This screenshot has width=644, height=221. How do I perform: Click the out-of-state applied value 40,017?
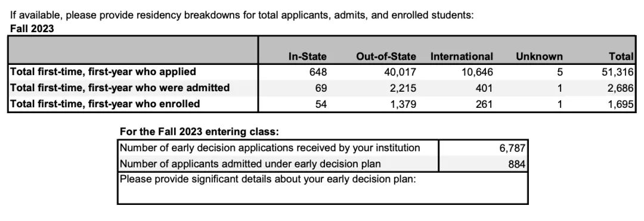(401, 72)
